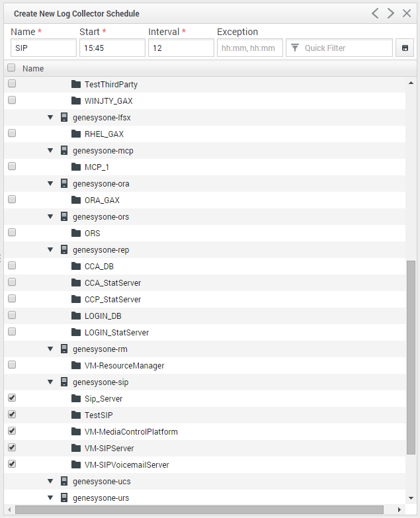Select the LOGIN_StatServer tree item
420x518 pixels.
(x=116, y=333)
